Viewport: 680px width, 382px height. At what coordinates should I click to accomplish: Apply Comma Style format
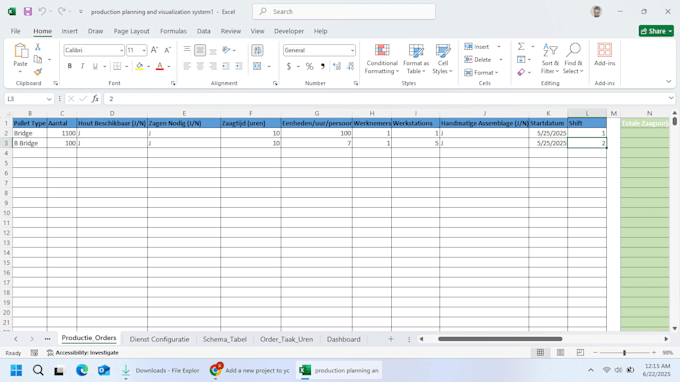322,66
